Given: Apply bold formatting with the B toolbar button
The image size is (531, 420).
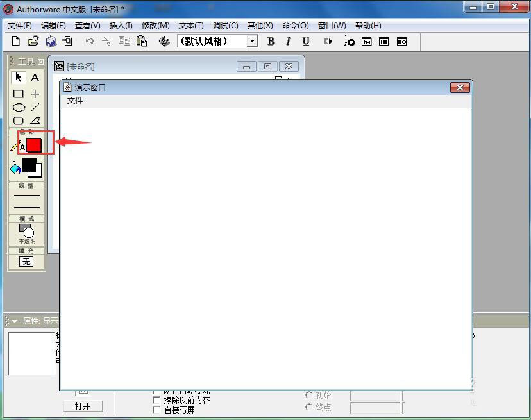Looking at the screenshot, I should [271, 41].
